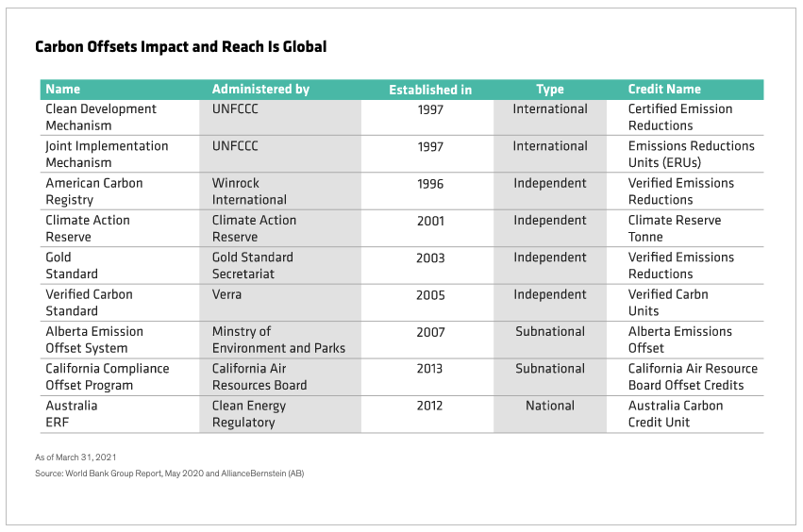Viewport: 803px width, 532px height.
Task: Click the 'Minstry of Environment and Parks' cell
Action: point(278,340)
